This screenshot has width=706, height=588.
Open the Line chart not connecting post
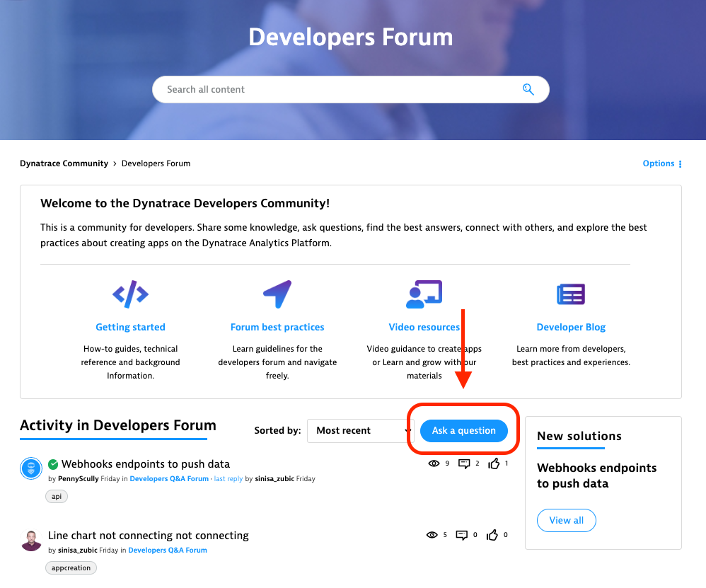click(148, 535)
